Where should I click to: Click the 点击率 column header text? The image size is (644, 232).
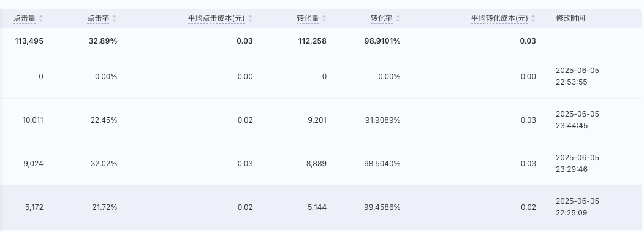pyautogui.click(x=98, y=18)
